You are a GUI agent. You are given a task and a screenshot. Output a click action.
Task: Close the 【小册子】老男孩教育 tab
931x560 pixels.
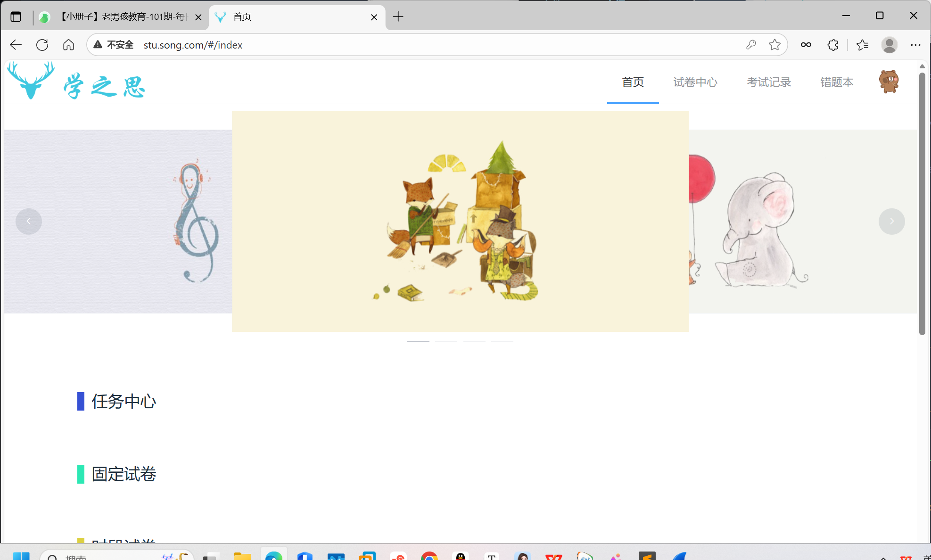[x=198, y=16]
